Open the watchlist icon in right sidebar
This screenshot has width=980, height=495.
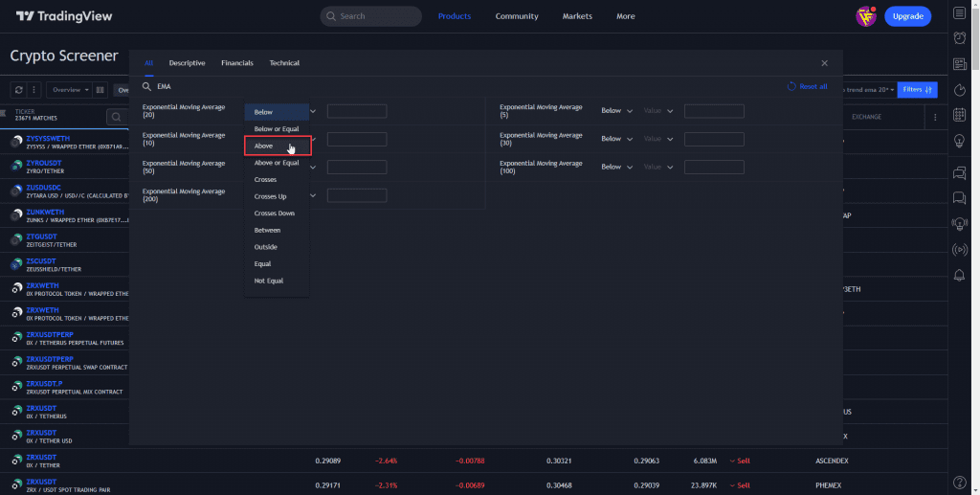point(959,13)
